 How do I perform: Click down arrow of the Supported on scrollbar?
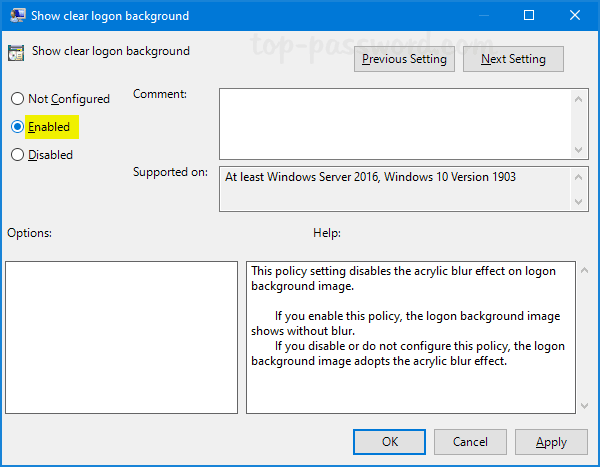pos(581,203)
